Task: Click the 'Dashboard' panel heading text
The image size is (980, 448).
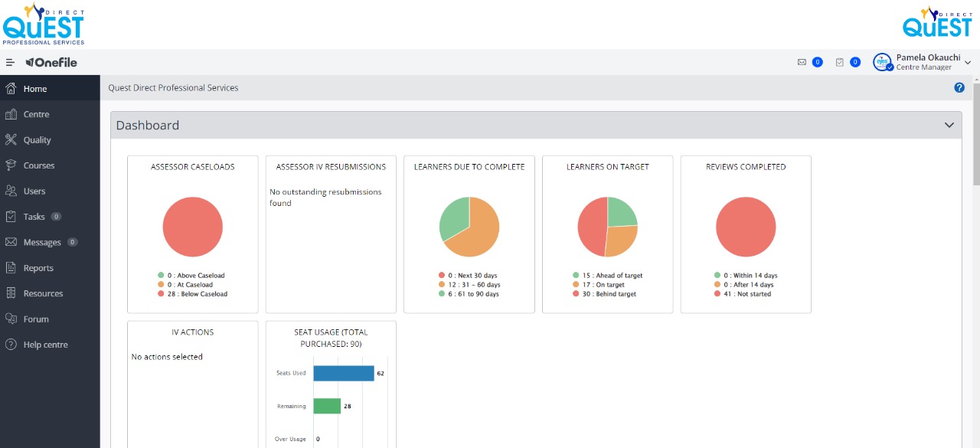Action: pyautogui.click(x=148, y=125)
